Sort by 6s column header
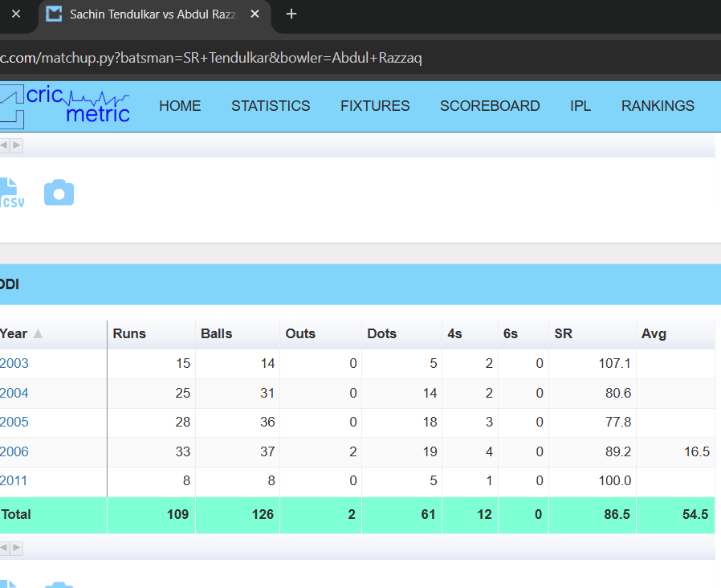721x588 pixels. (x=523, y=334)
